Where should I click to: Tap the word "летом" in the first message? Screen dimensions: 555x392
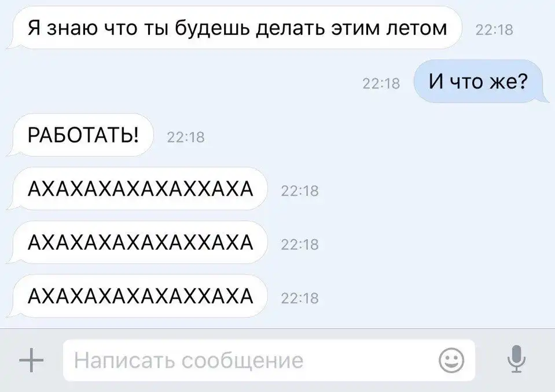pos(416,28)
